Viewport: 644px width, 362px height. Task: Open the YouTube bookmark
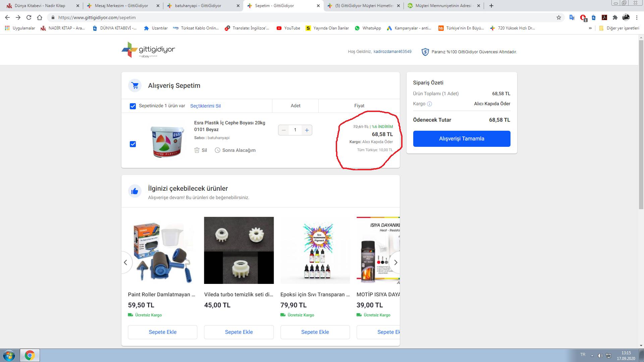coord(288,28)
